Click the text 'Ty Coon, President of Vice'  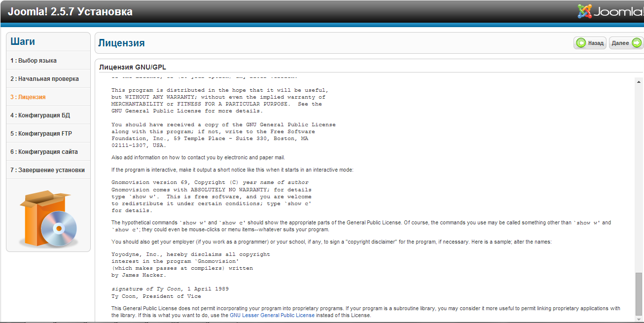click(x=156, y=296)
